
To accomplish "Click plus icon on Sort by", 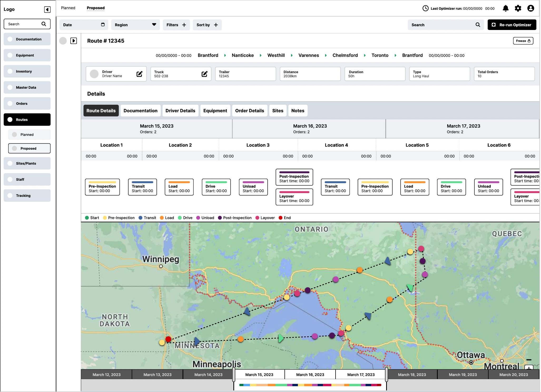I will (216, 25).
